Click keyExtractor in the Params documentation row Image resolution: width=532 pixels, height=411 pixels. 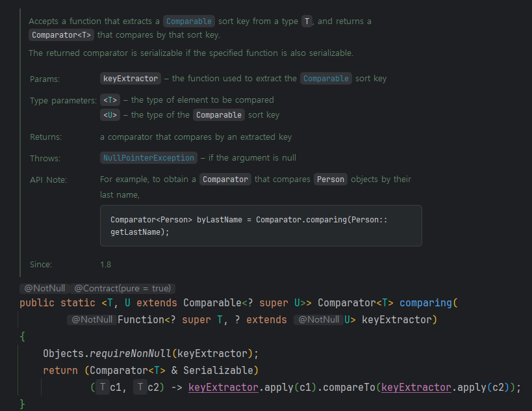tap(131, 79)
